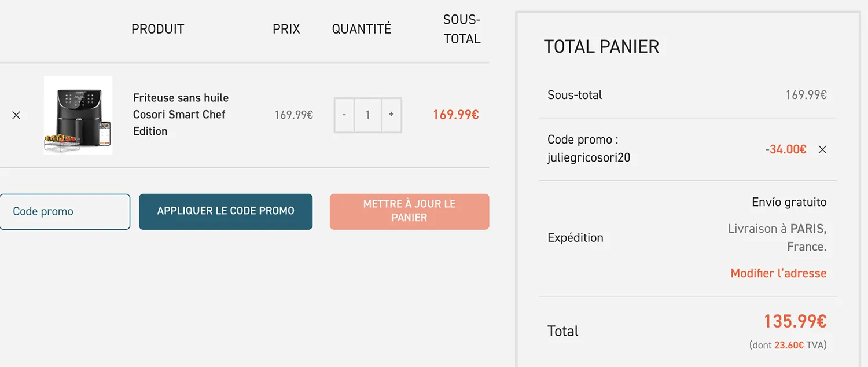The height and width of the screenshot is (367, 868).
Task: Open the air fryer product thumbnail
Action: (78, 115)
